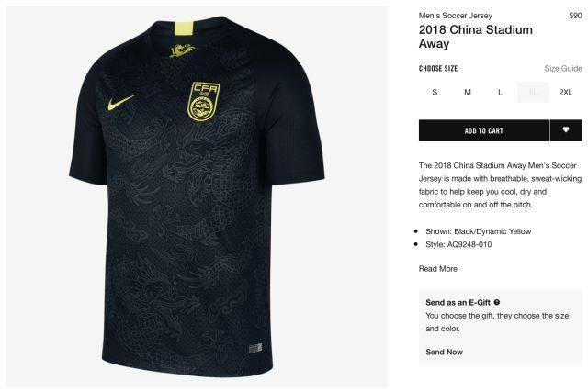This screenshot has width=588, height=392.
Task: Open the main jersey product image
Action: tap(197, 196)
